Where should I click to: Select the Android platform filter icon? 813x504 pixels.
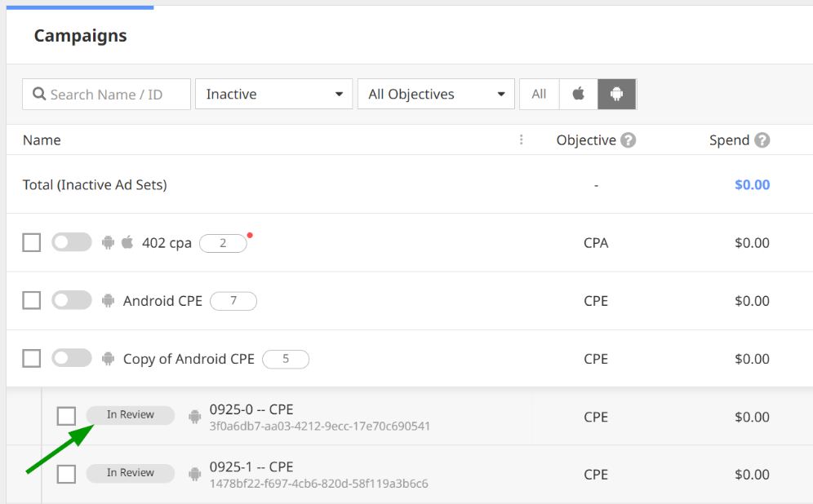[x=616, y=94]
